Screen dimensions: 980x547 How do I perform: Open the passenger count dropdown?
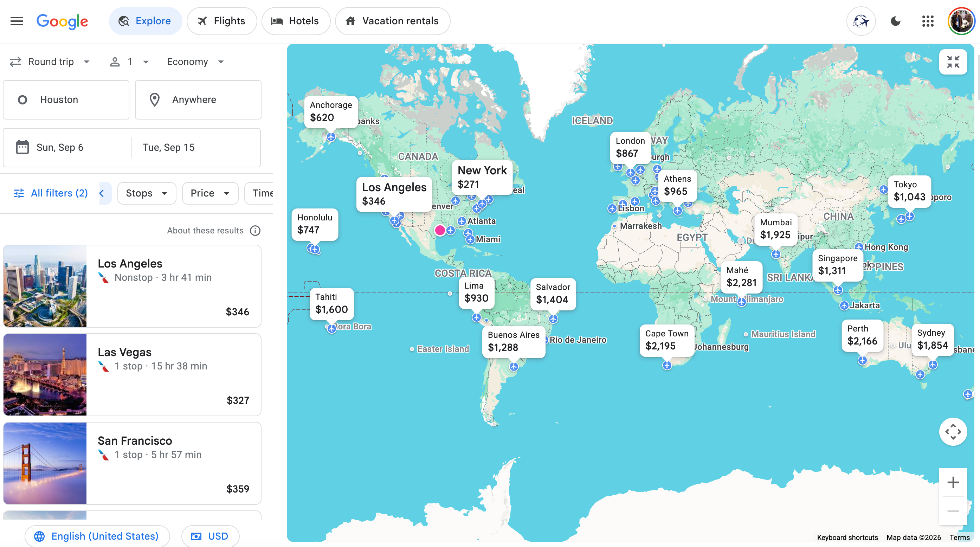[129, 62]
